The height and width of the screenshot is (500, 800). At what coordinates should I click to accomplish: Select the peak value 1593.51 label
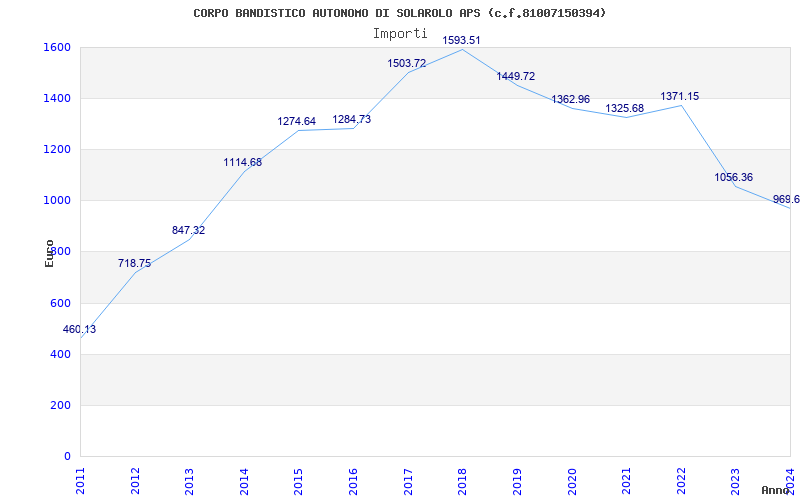pos(461,41)
